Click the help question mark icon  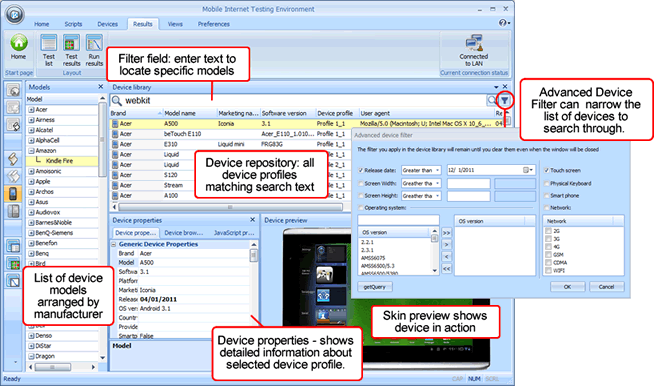click(503, 23)
